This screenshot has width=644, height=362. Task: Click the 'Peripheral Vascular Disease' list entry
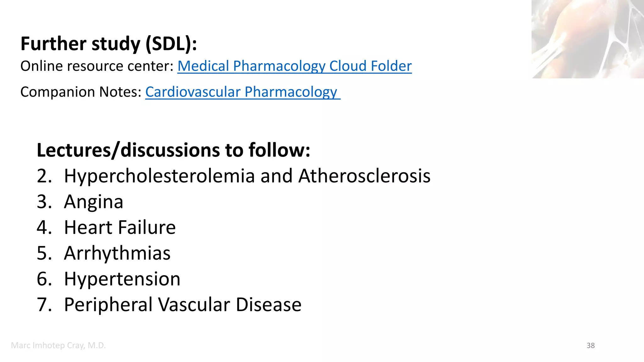click(182, 305)
